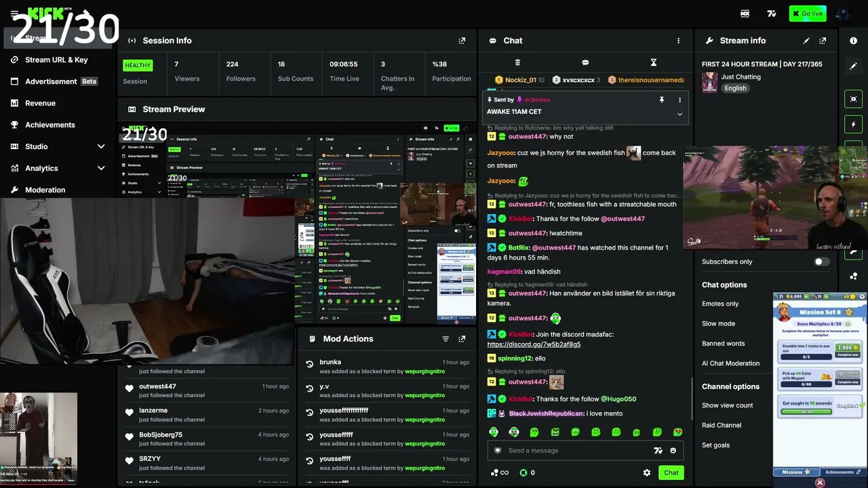Click the first green emote in quick emote row

tap(494, 432)
